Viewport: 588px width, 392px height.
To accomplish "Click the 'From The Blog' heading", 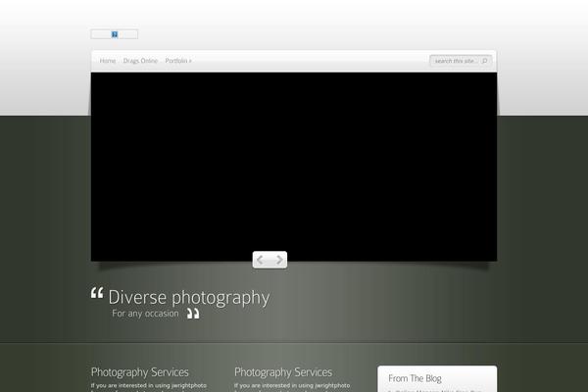I will point(415,378).
